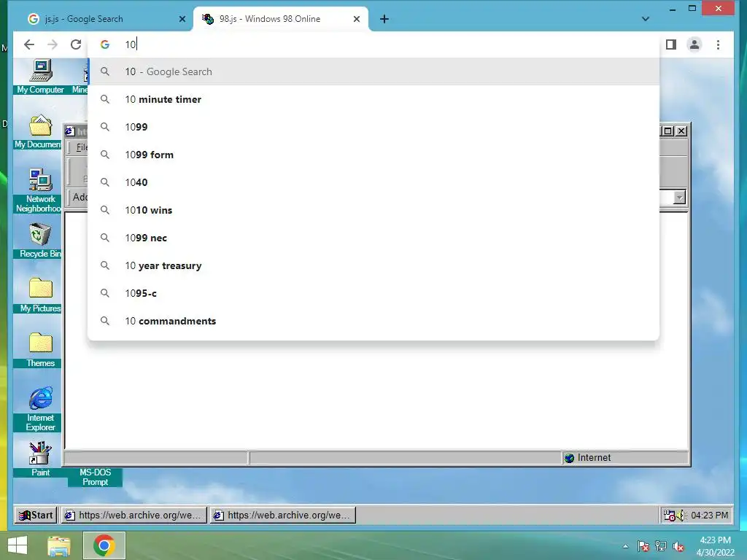
Task: Close the js.js Google Search tab
Action: pos(182,19)
